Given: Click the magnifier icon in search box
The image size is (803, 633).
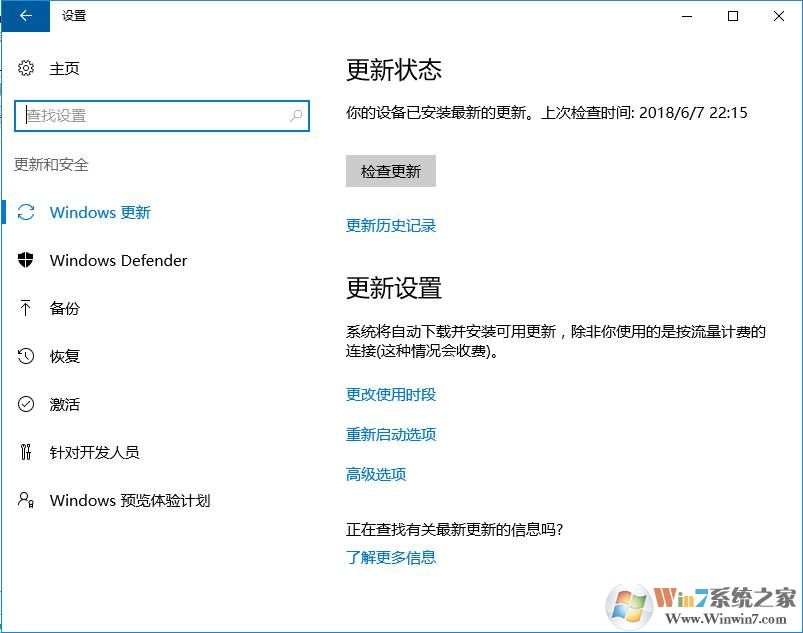Looking at the screenshot, I should point(296,116).
